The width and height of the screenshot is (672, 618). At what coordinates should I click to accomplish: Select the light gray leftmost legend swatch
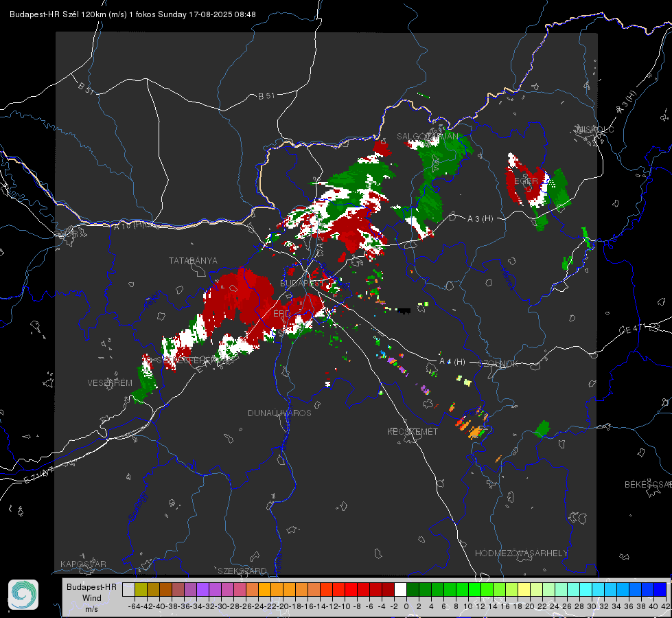pyautogui.click(x=128, y=589)
